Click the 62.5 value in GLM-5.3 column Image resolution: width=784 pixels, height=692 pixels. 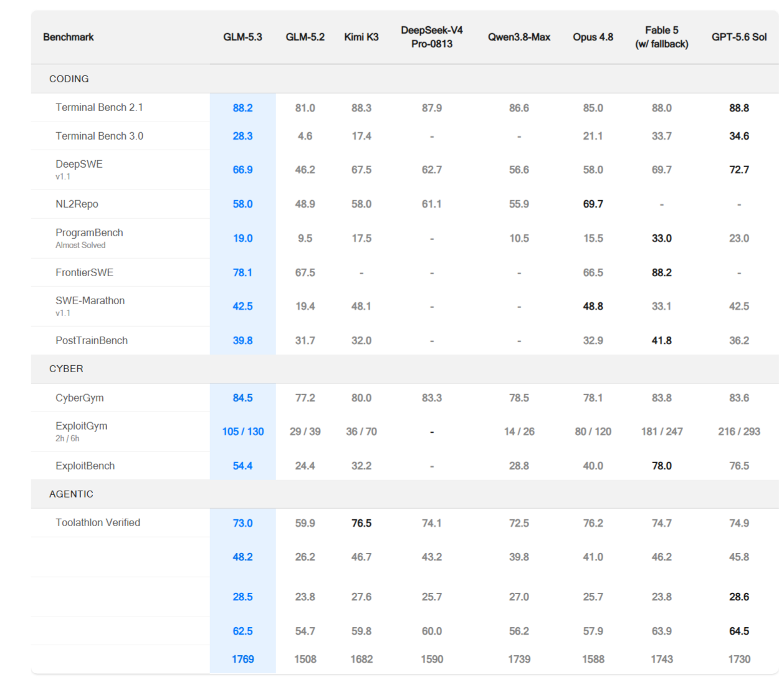pos(242,631)
